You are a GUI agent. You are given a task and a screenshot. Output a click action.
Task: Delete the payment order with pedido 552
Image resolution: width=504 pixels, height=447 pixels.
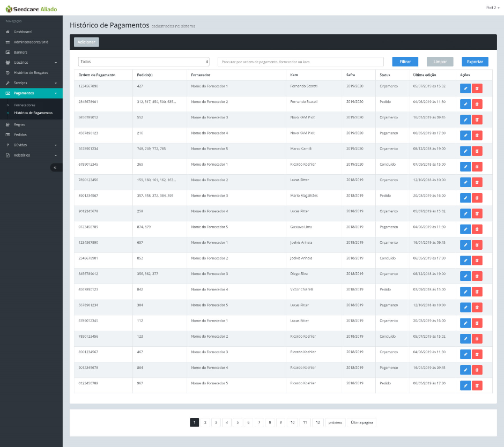[x=477, y=120]
